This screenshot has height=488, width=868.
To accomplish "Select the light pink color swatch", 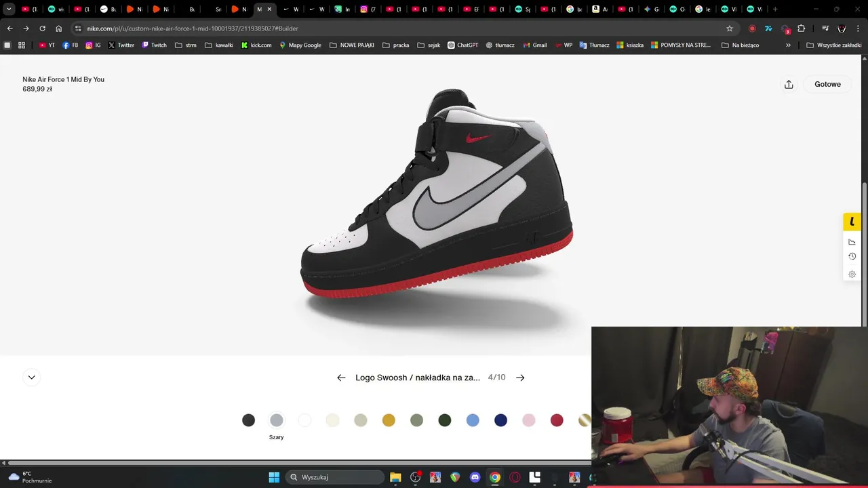I will click(x=529, y=420).
